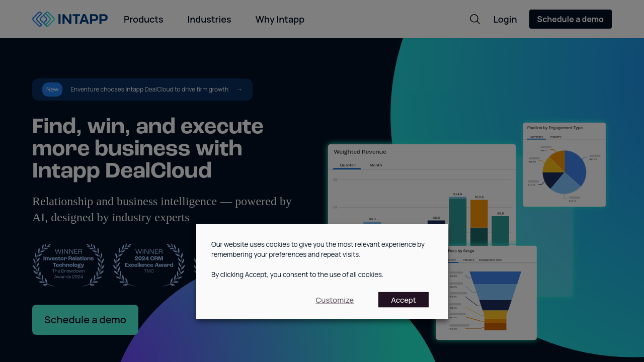Click the Intapp logo
Image resolution: width=644 pixels, height=362 pixels.
click(70, 19)
